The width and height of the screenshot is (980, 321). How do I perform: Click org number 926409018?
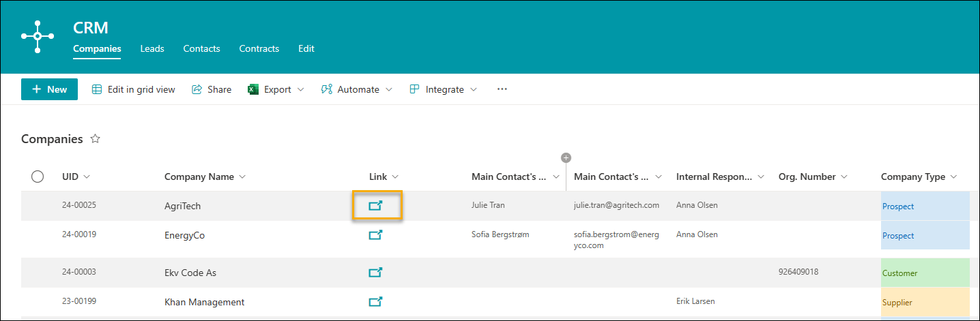coord(798,271)
